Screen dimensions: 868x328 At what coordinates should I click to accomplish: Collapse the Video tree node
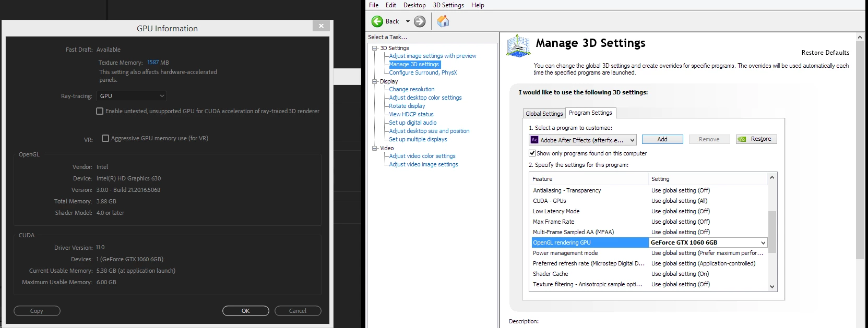(374, 148)
